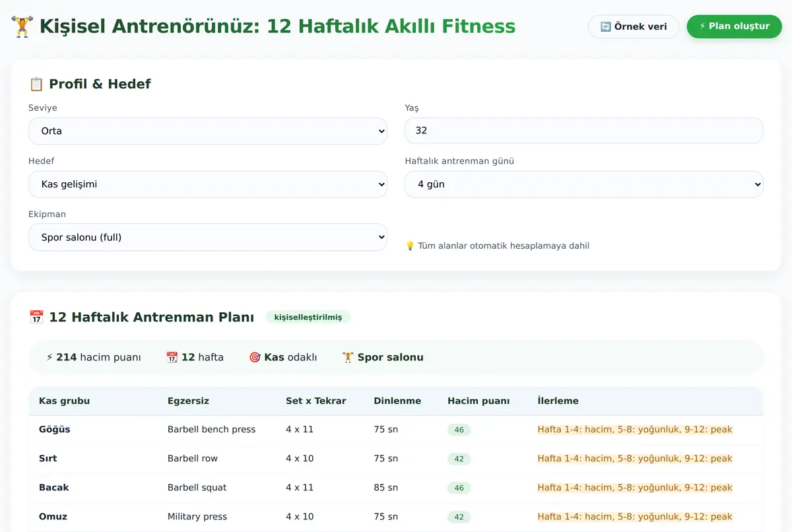Click the lightning icon beside 214 hacim puanı
The width and height of the screenshot is (792, 532).
(x=49, y=357)
